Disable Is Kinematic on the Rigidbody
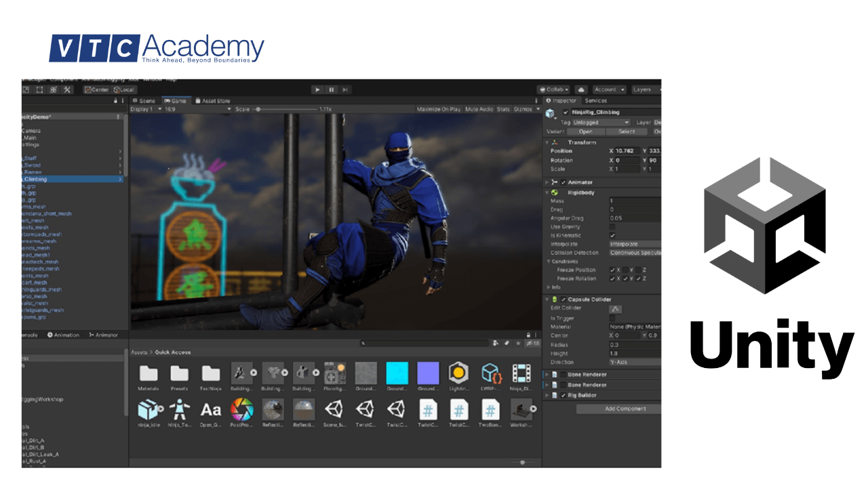The image size is (868, 488). click(612, 235)
